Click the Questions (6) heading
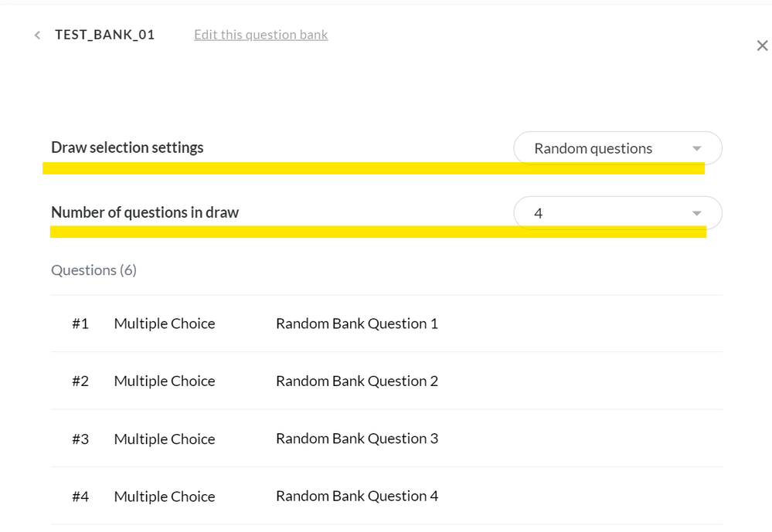This screenshot has width=772, height=532. tap(94, 270)
